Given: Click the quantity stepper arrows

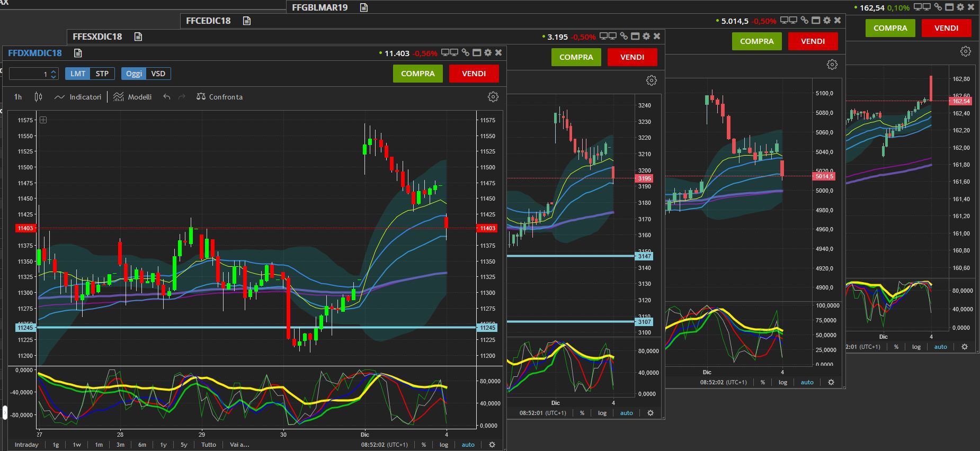Looking at the screenshot, I should pos(54,74).
